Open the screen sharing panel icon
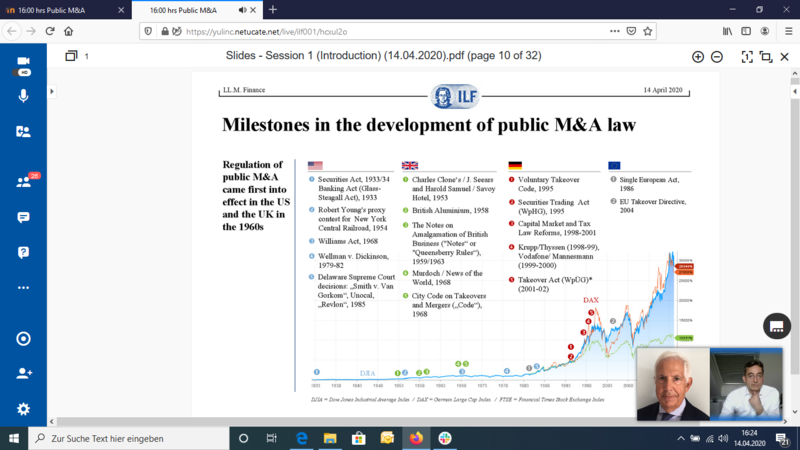Image resolution: width=800 pixels, height=450 pixels. click(23, 132)
